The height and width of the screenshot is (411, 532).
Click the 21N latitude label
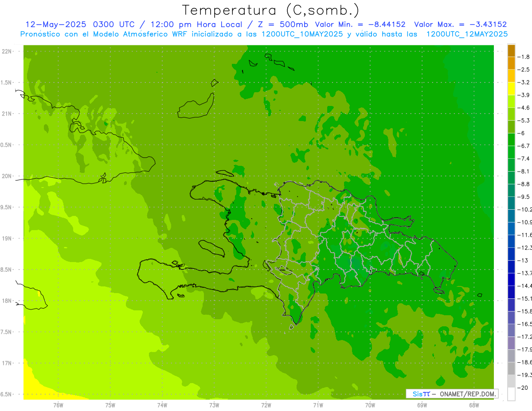pyautogui.click(x=7, y=114)
